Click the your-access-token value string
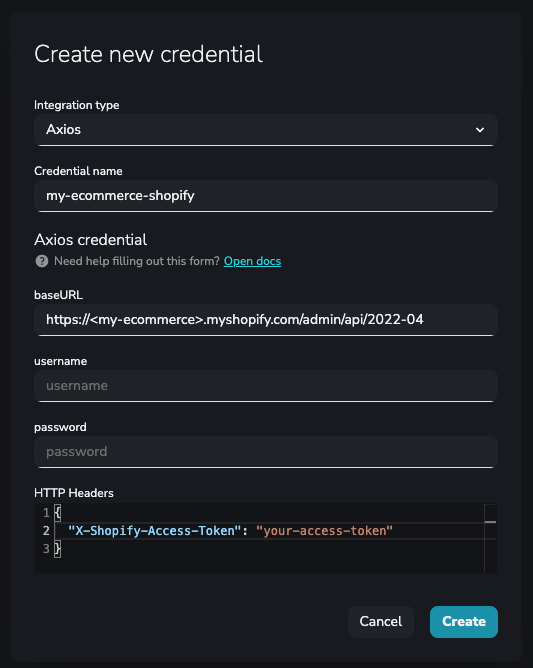The height and width of the screenshot is (668, 533). [x=324, y=531]
